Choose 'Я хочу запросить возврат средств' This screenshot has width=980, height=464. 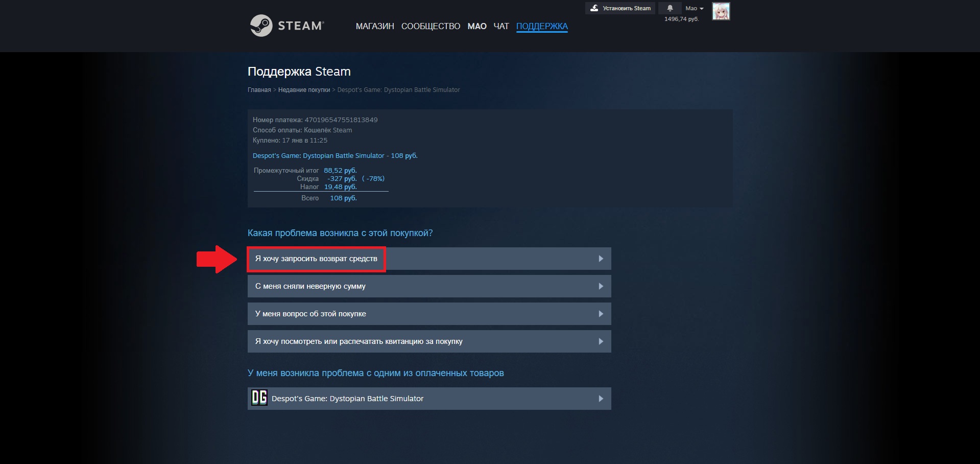429,259
